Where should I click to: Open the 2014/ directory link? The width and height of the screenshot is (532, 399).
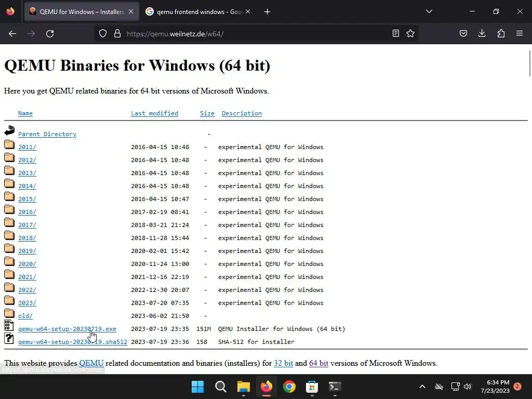[27, 186]
